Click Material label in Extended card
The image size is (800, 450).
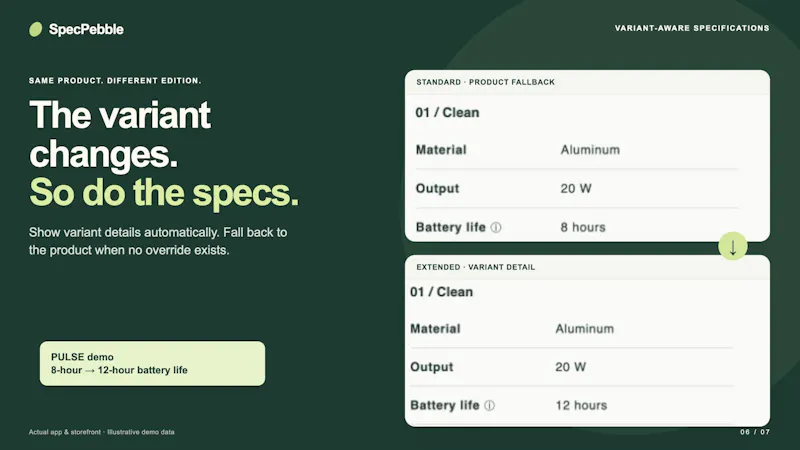[435, 329]
